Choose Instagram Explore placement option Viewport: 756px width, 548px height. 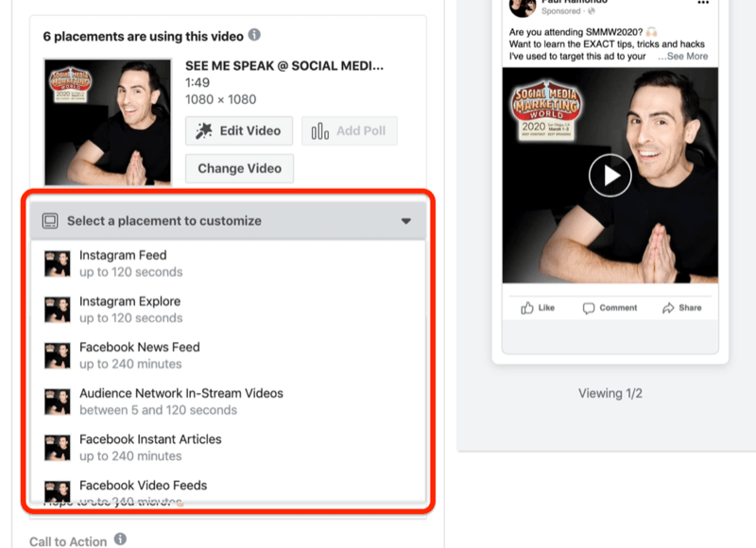point(228,309)
